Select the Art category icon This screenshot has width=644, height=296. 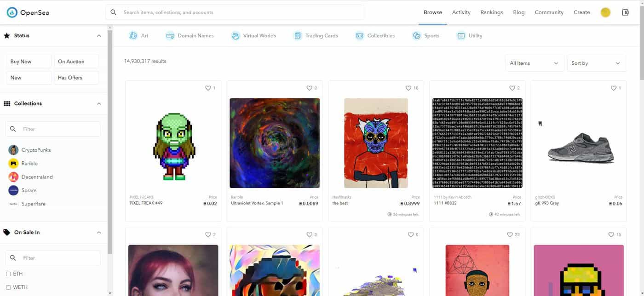133,35
